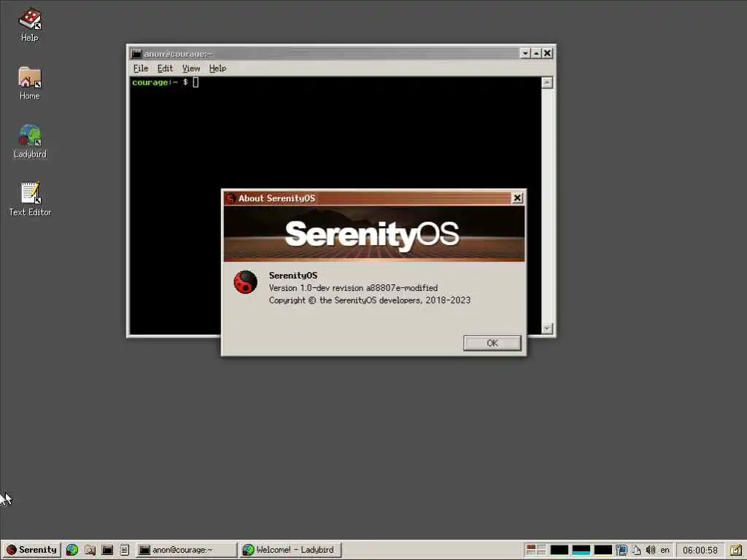Click the audio volume speaker icon

[x=651, y=550]
